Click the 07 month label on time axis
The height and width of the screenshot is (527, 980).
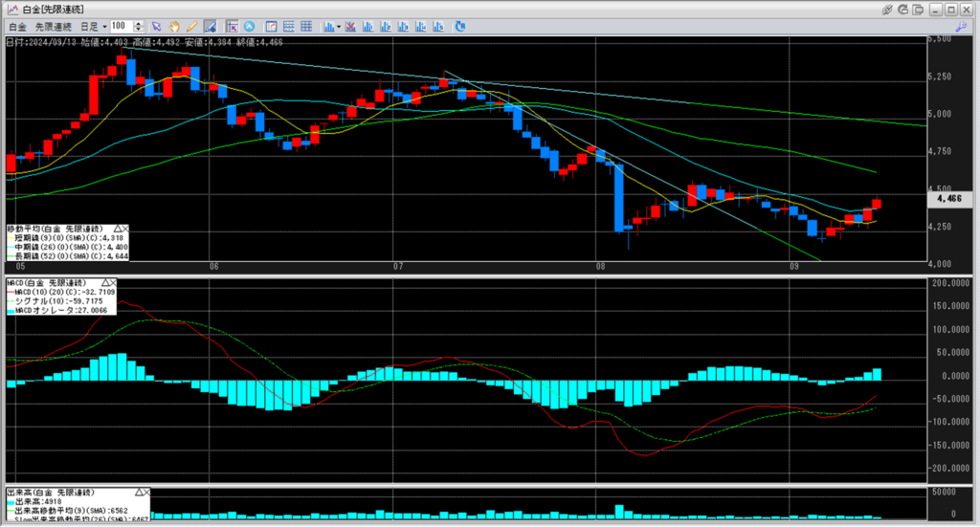398,267
